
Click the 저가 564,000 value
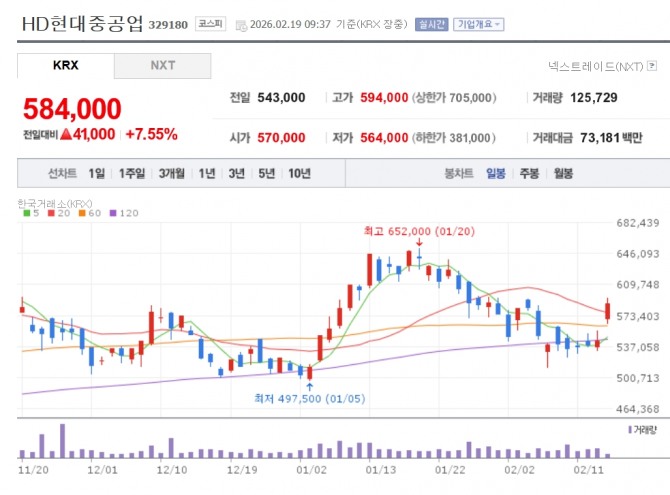[384, 138]
